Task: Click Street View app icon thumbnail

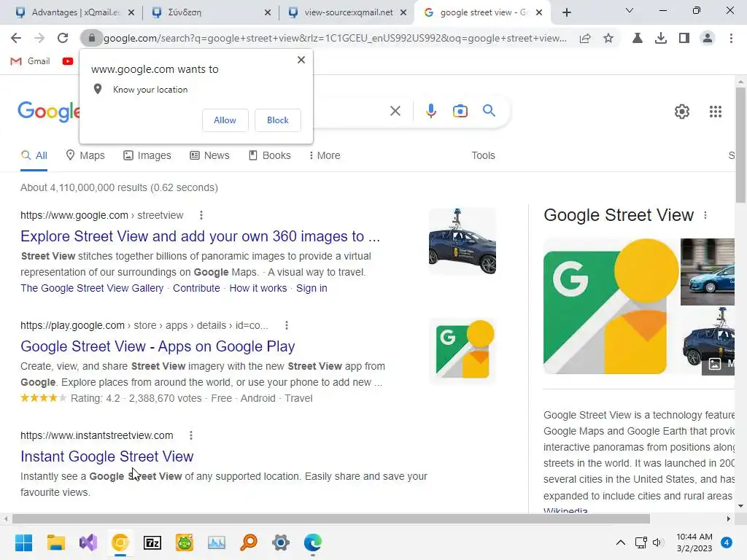Action: click(x=462, y=351)
